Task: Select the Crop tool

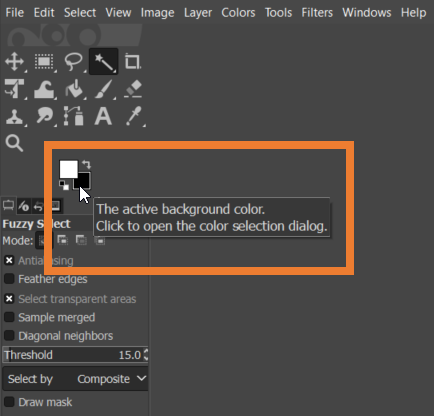Action: 133,62
